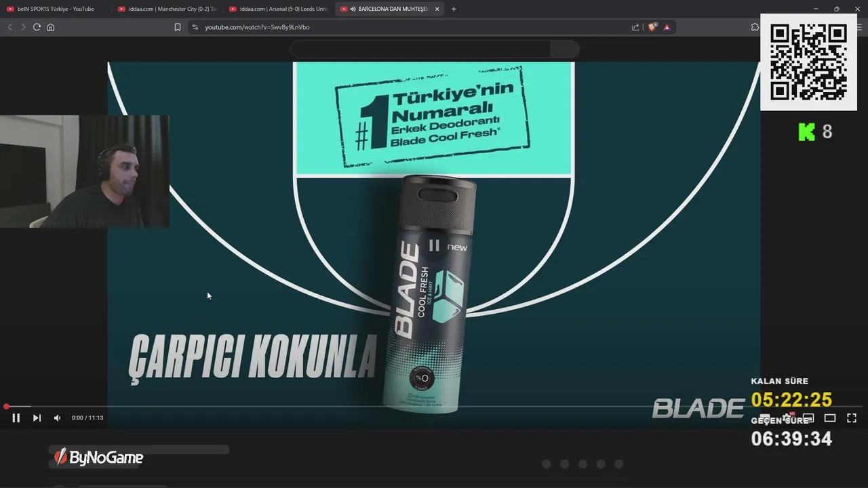Enter fullscreen video mode
The width and height of the screenshot is (868, 488).
[852, 418]
